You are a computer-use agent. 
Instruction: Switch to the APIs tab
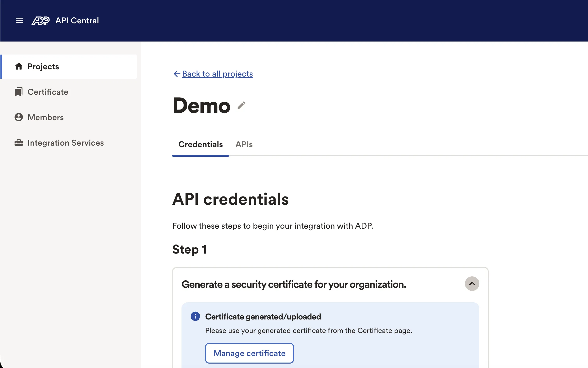[244, 145]
